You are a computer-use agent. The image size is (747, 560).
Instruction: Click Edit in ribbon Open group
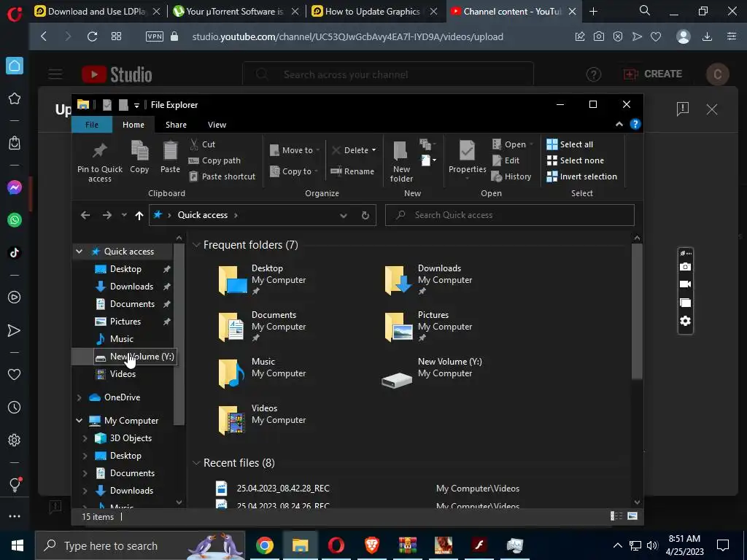tap(506, 160)
